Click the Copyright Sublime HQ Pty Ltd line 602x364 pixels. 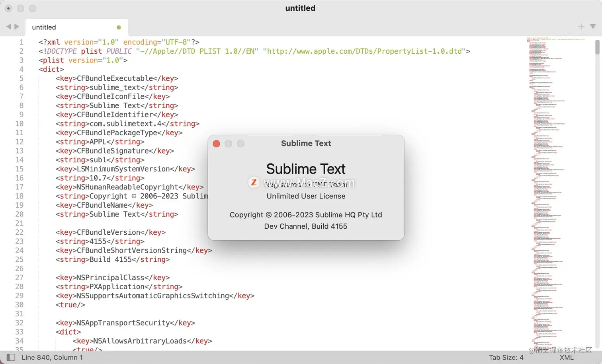(x=306, y=215)
